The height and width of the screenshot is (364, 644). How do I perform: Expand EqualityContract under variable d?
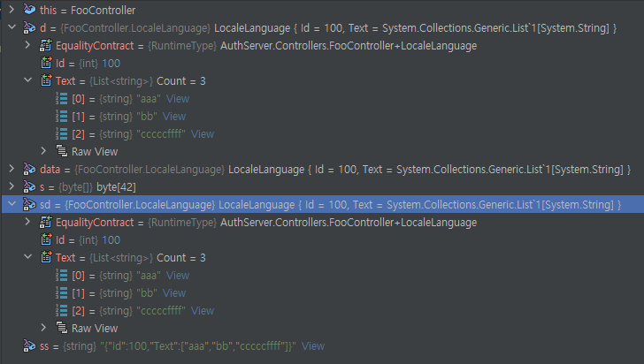point(27,45)
